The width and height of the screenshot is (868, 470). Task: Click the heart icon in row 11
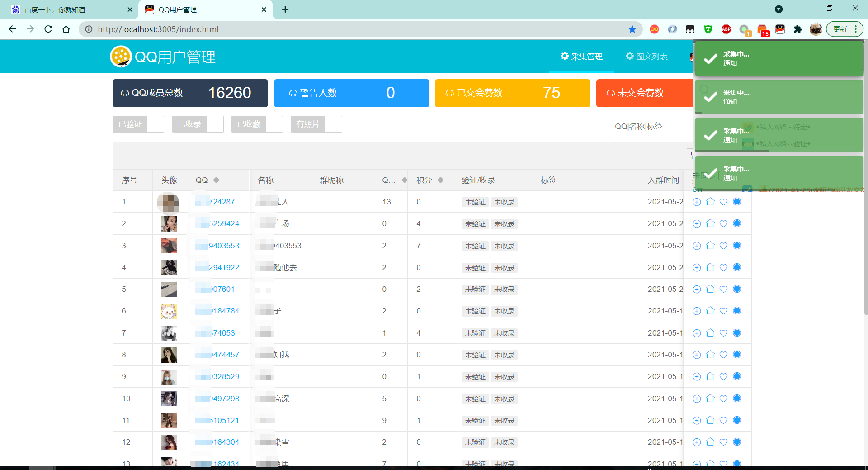tap(723, 420)
